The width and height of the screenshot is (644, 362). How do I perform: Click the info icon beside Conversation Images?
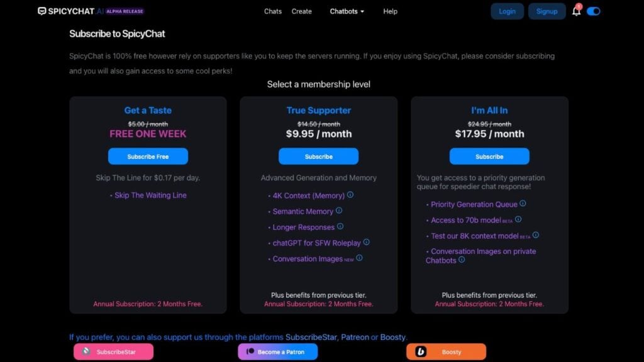coord(358,258)
